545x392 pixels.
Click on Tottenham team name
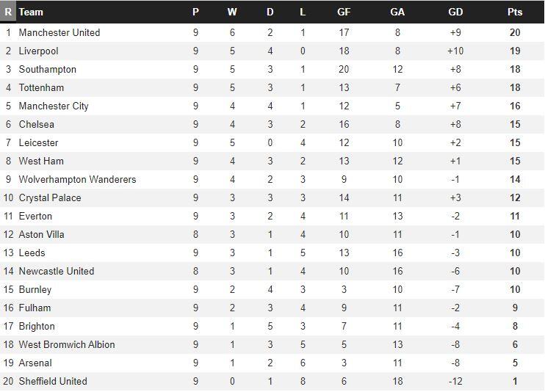pos(41,87)
